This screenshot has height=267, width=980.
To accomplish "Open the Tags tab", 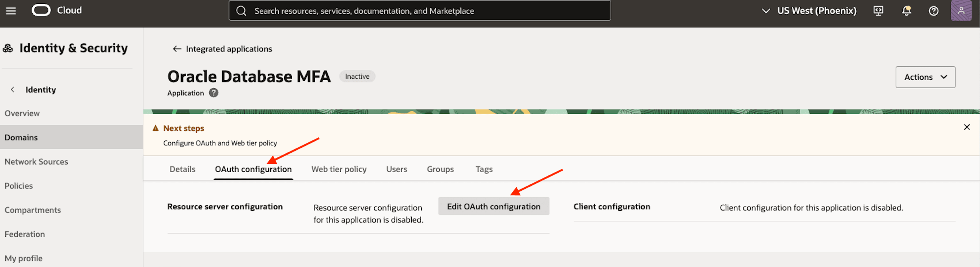I will tap(484, 169).
